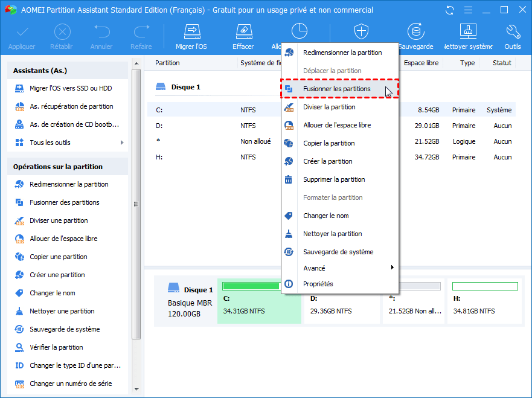The height and width of the screenshot is (398, 532).
Task: Select the 21.52GB Non alloué block
Action: click(x=414, y=301)
